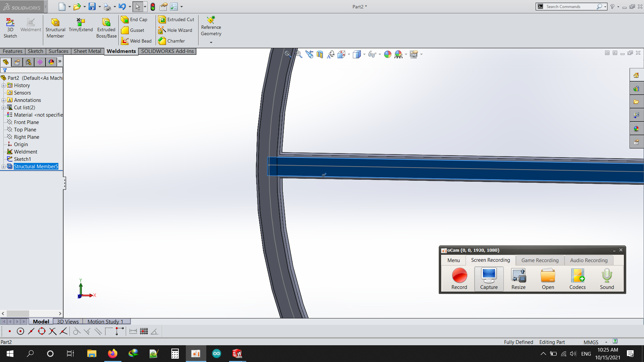Open the ConfigurationManager tab icon
644x362 pixels.
tap(29, 62)
